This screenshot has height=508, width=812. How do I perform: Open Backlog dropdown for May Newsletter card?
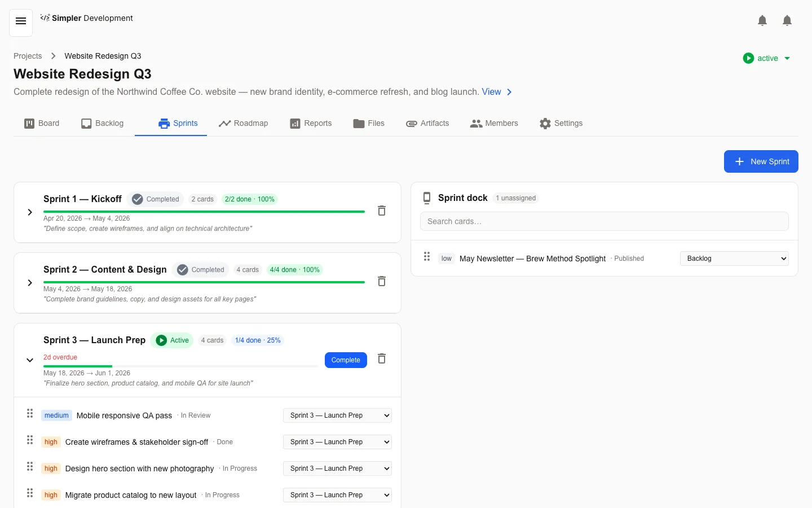coord(734,259)
